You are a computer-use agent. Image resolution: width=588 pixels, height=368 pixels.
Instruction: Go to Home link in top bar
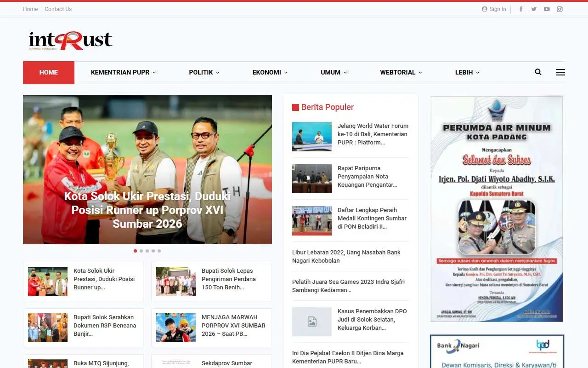tap(30, 9)
